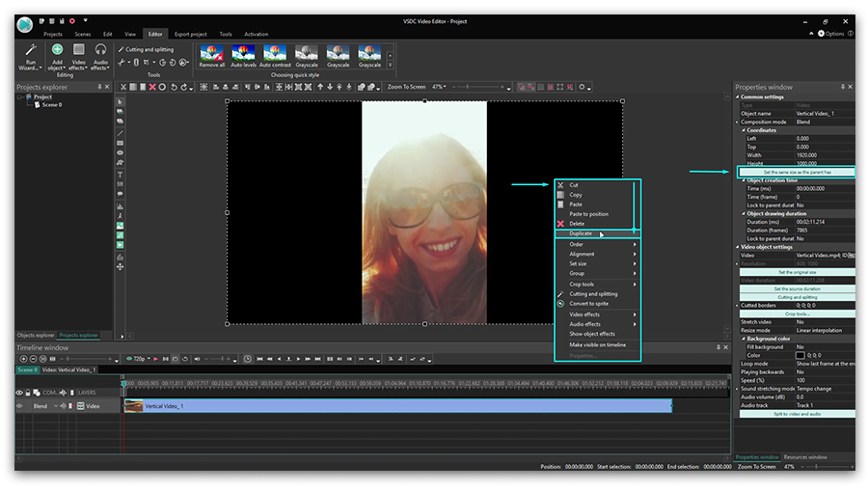
Task: Open the Activation tab
Action: [257, 34]
